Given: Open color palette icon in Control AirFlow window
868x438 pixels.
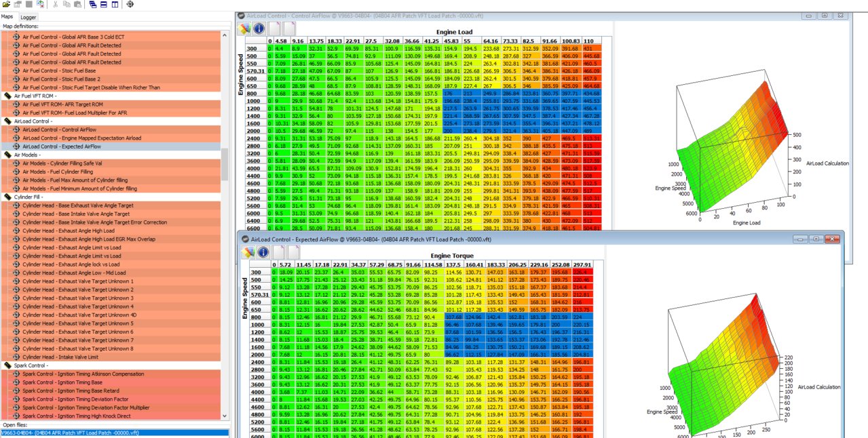Looking at the screenshot, I should point(244,28).
